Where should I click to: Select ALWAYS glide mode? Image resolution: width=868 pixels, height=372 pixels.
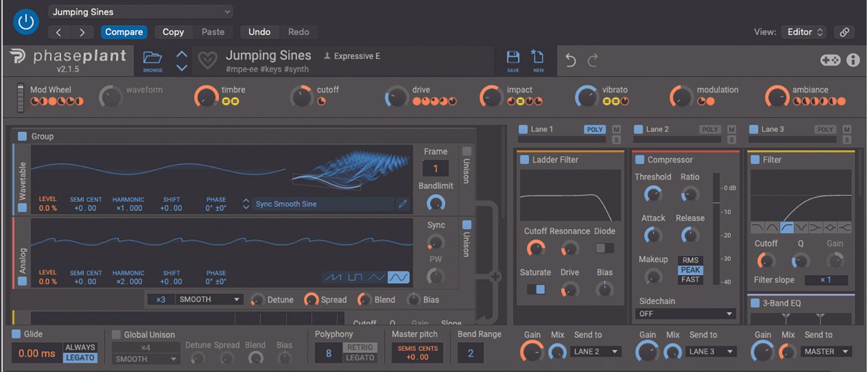80,347
